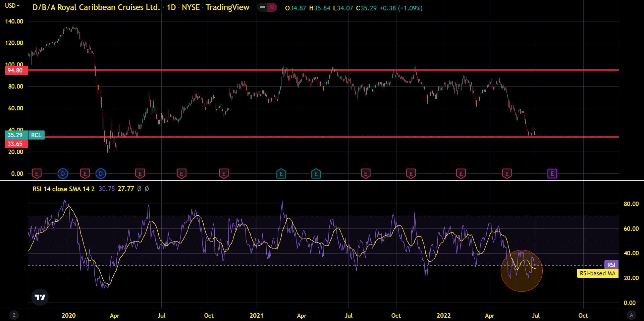Open the earnings marker in August 2021
This screenshot has height=321, width=644.
pos(366,173)
